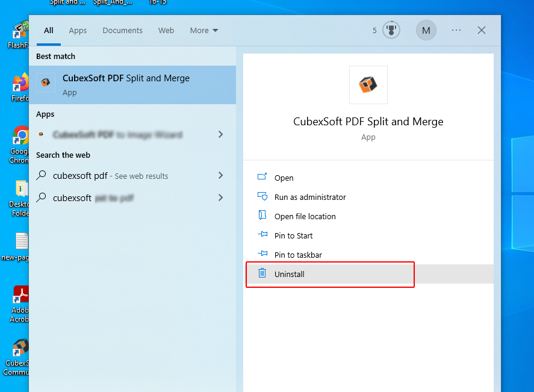Click the small icon of blurred Apps result
Image resolution: width=534 pixels, height=392 pixels.
(x=41, y=134)
